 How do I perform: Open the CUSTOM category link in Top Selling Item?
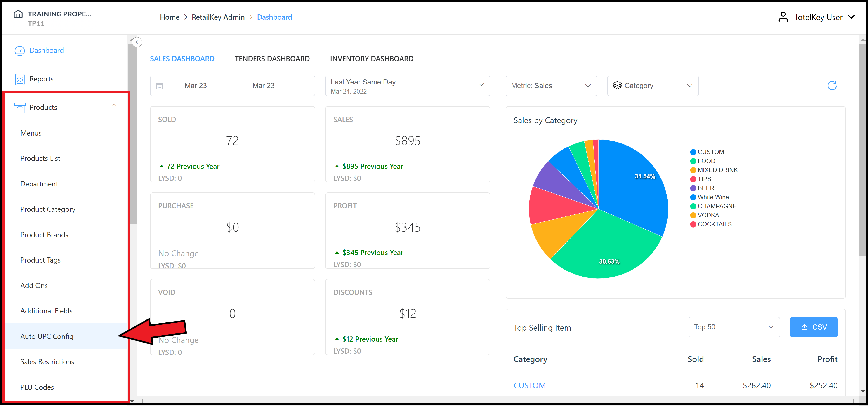pyautogui.click(x=529, y=385)
